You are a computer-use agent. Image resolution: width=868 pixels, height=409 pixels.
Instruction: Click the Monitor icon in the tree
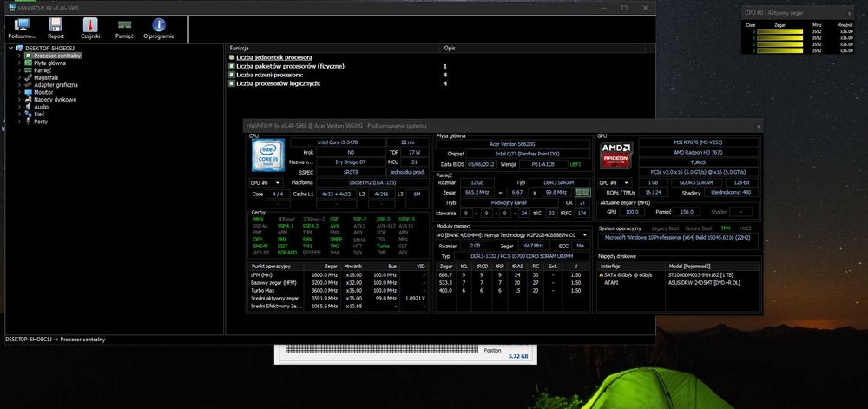[29, 92]
